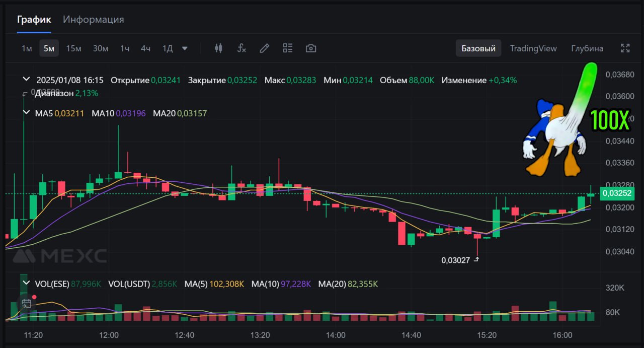644x348 pixels.
Task: Choose the 4ч timeframe interval
Action: (x=145, y=48)
